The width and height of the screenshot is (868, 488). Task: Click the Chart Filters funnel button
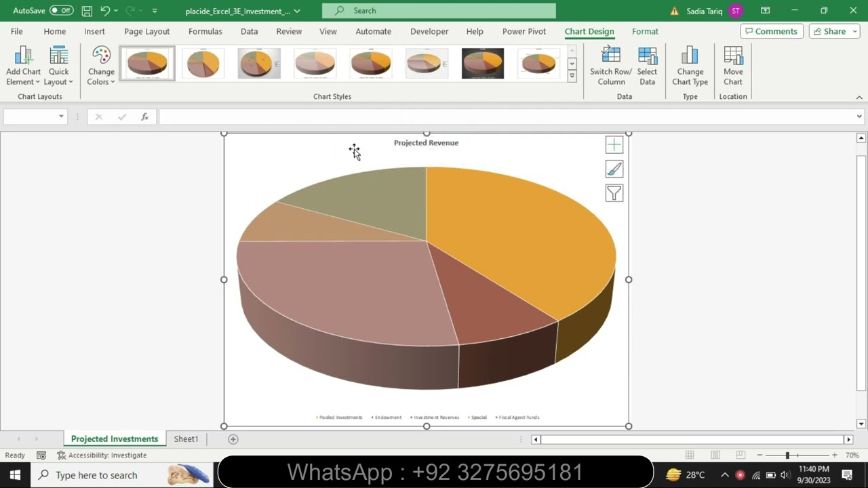point(614,193)
